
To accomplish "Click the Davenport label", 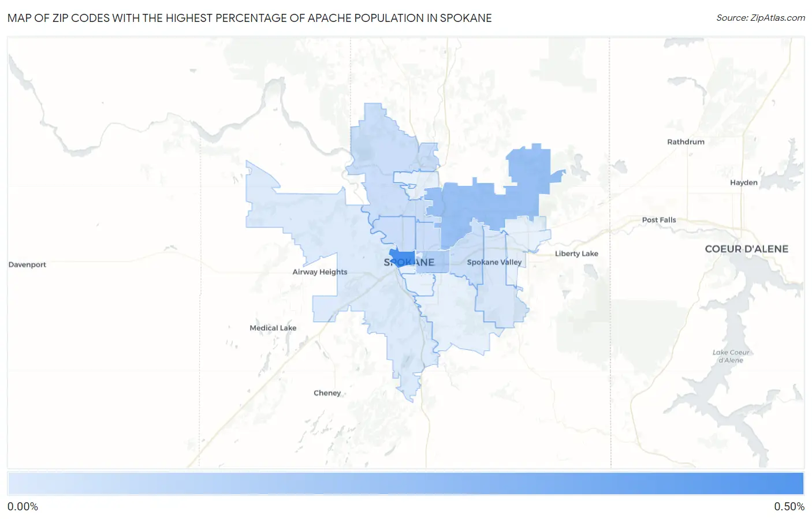I will (x=27, y=264).
